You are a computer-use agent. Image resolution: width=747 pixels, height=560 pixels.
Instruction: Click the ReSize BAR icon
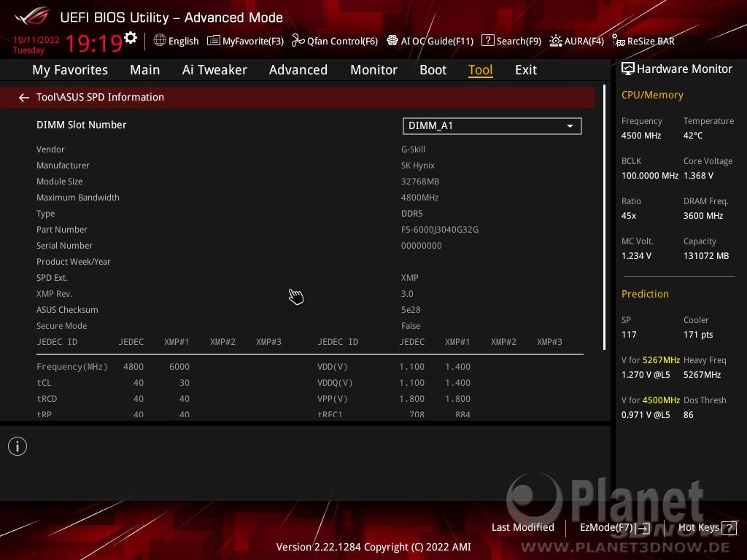(619, 41)
